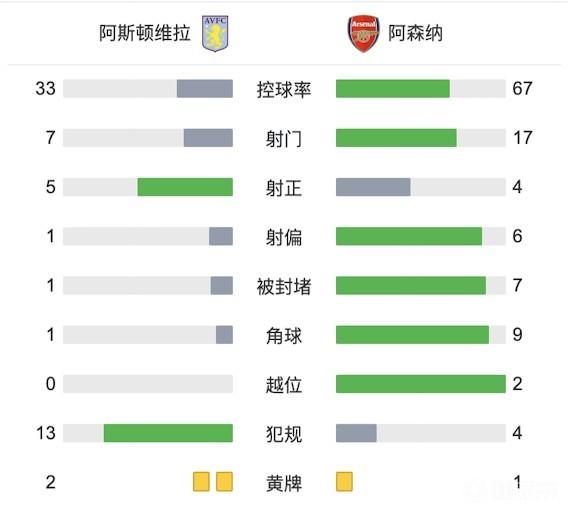
Task: Click the 射门 shots label
Action: [284, 138]
